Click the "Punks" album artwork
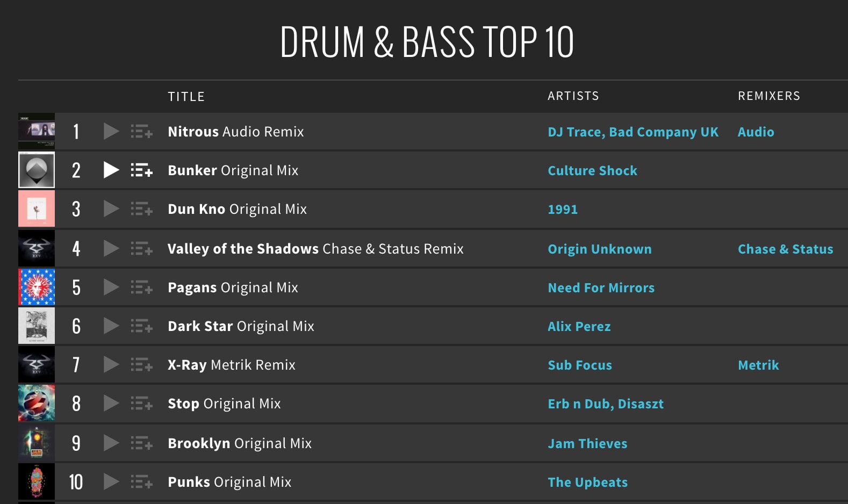Screen dimensions: 848x504 (x=36, y=481)
